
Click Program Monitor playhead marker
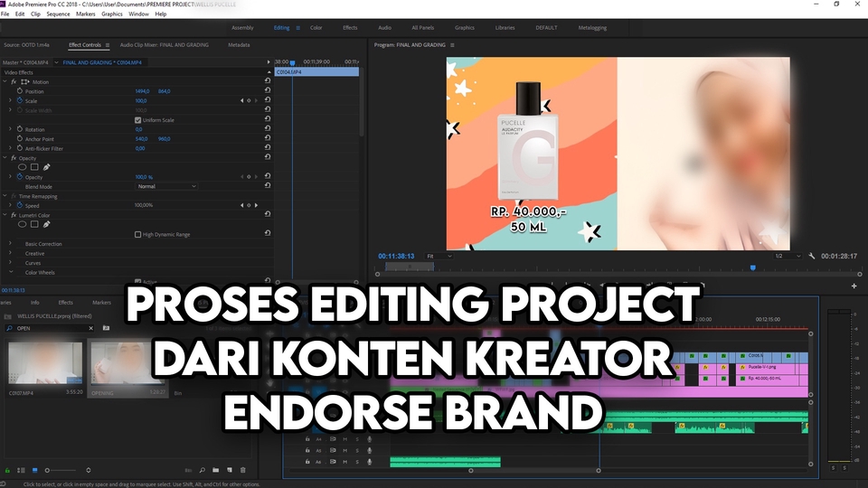(753, 267)
